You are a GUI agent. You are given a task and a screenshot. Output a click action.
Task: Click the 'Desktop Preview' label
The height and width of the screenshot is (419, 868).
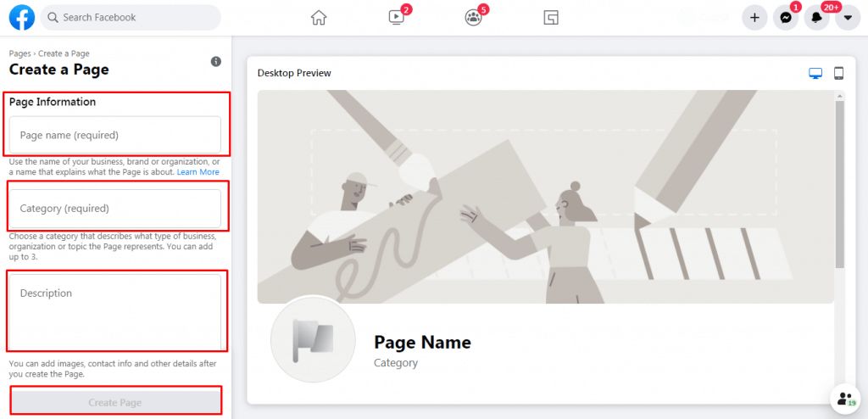tap(294, 73)
